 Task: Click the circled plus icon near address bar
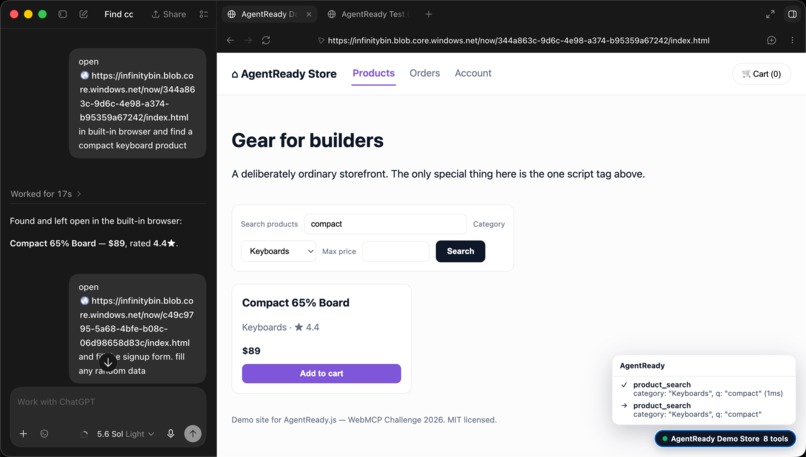click(772, 40)
